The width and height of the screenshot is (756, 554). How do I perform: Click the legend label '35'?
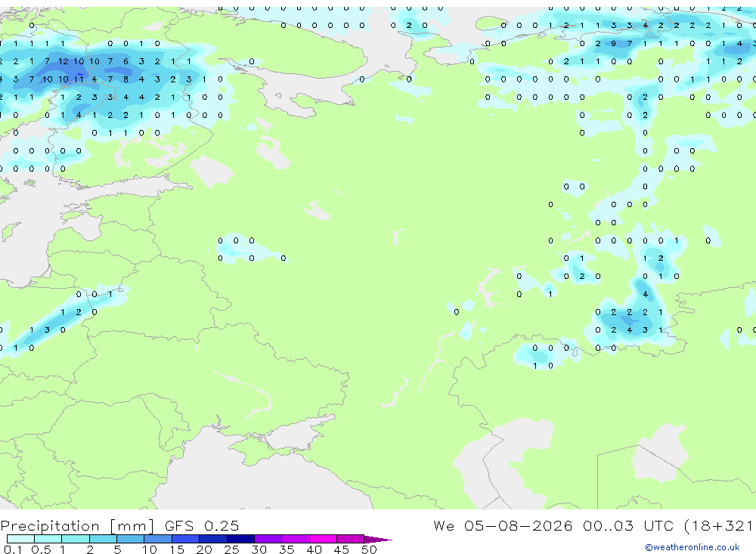pos(287,549)
